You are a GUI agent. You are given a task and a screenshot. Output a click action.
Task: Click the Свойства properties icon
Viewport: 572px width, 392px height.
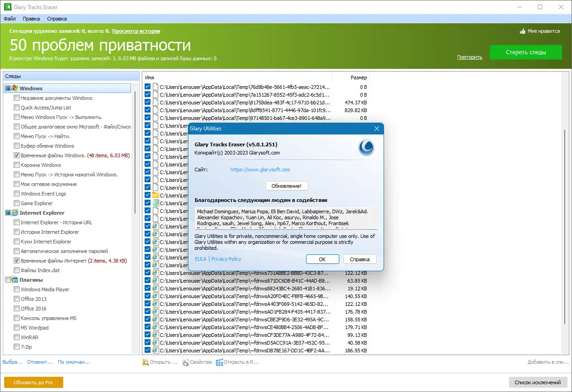[x=185, y=362]
